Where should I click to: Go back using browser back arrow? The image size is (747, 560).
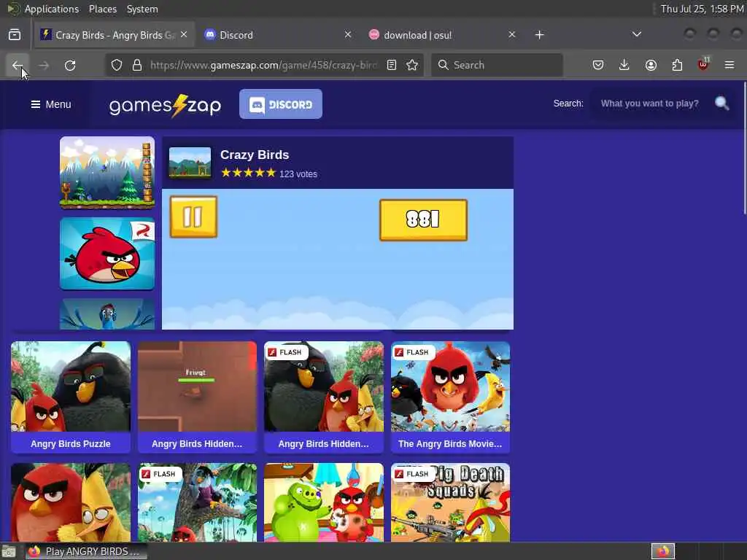(18, 65)
